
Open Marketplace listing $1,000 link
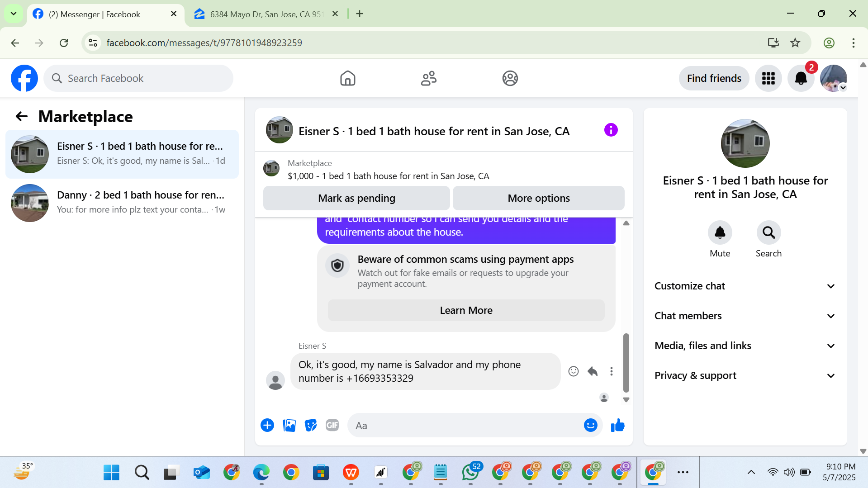389,176
